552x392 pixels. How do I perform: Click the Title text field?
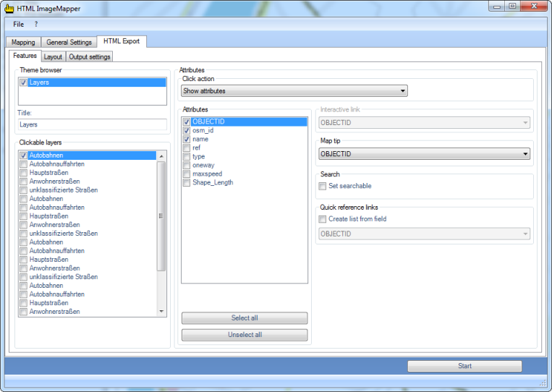(92, 124)
